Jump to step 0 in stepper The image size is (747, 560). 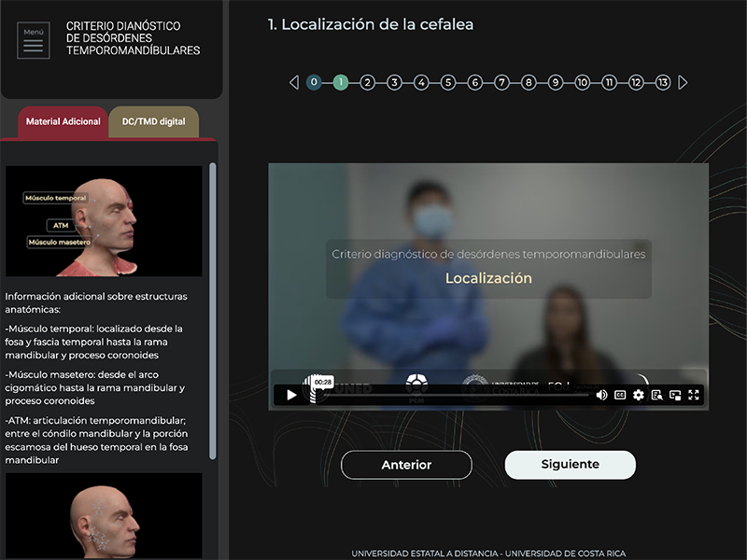coord(314,82)
